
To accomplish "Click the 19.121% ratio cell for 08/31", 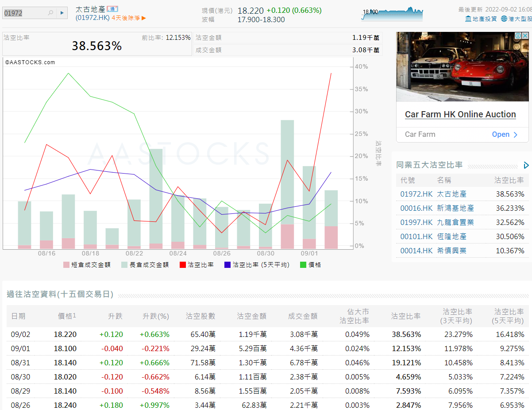I will tap(406, 363).
